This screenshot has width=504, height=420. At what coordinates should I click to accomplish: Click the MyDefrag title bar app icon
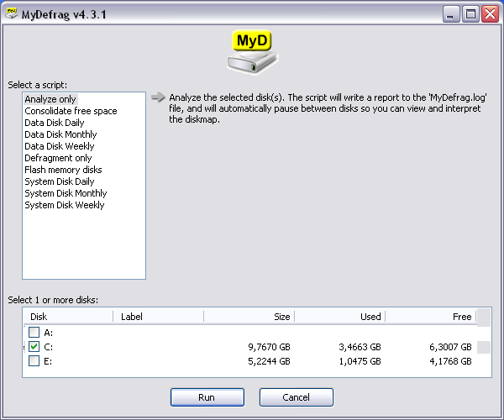(12, 13)
